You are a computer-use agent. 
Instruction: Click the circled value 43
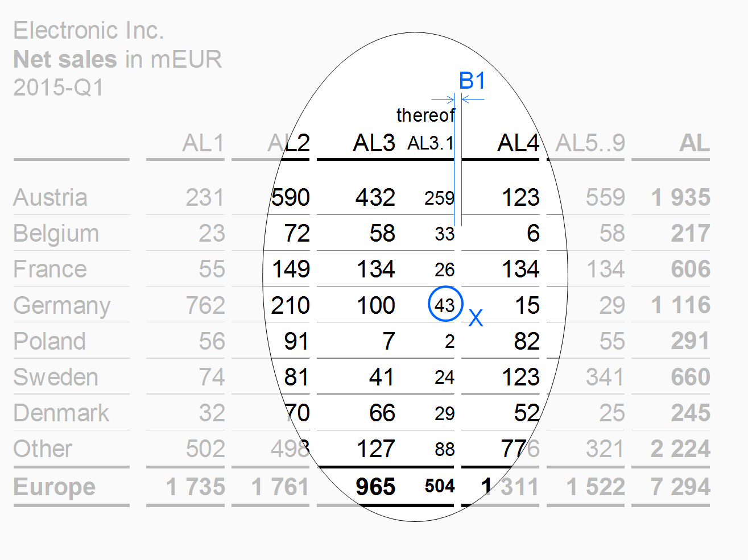tap(445, 305)
